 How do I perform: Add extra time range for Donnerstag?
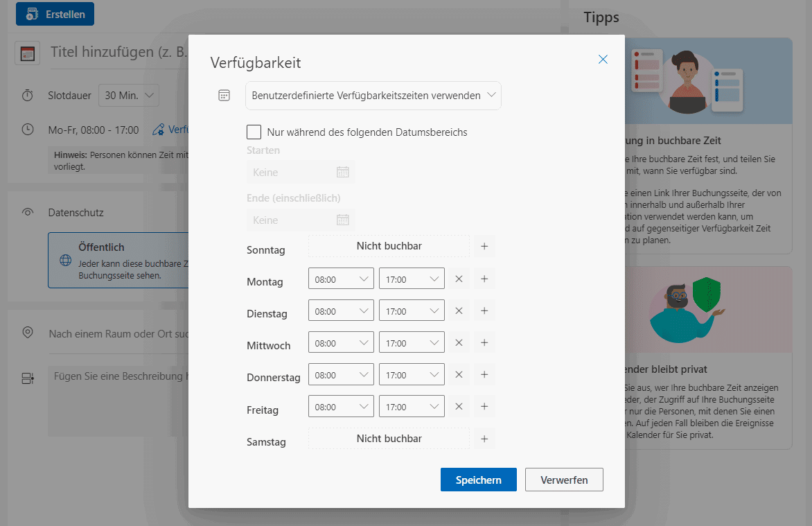click(x=484, y=375)
